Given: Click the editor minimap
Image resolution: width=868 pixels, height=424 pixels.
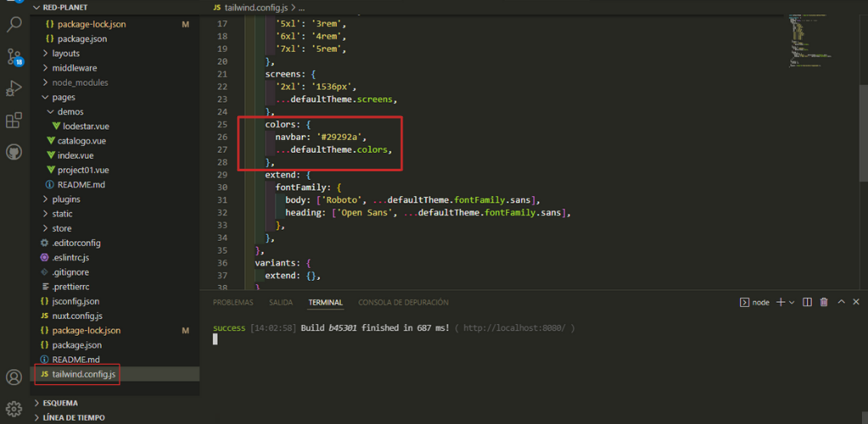Looking at the screenshot, I should coord(810,42).
